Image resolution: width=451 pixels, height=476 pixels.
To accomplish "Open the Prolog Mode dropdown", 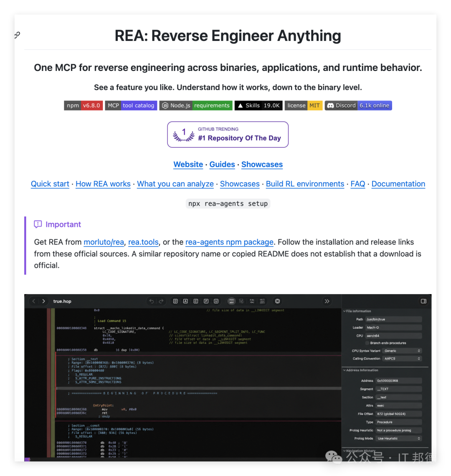I will point(399,438).
